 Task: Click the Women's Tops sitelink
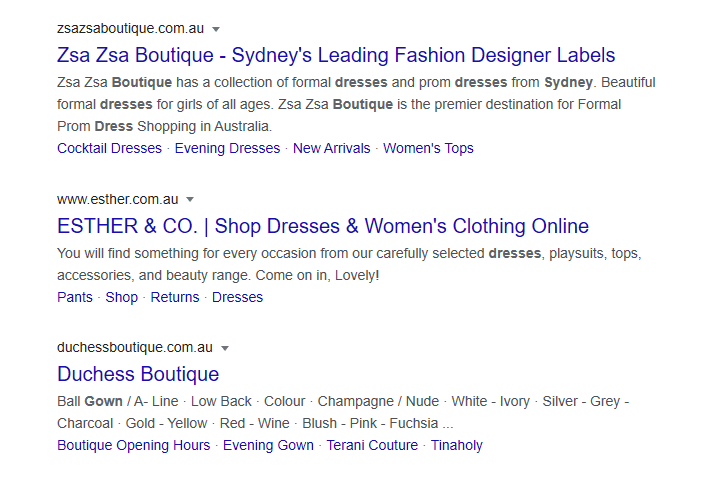pos(428,148)
